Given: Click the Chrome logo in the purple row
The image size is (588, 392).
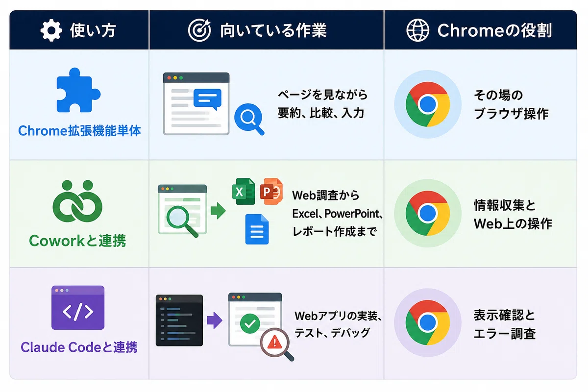Looking at the screenshot, I should coord(428,322).
